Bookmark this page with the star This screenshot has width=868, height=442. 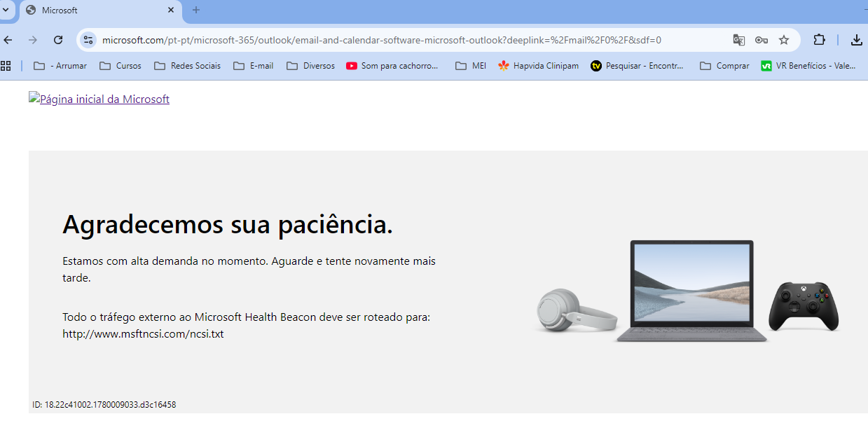click(x=784, y=40)
